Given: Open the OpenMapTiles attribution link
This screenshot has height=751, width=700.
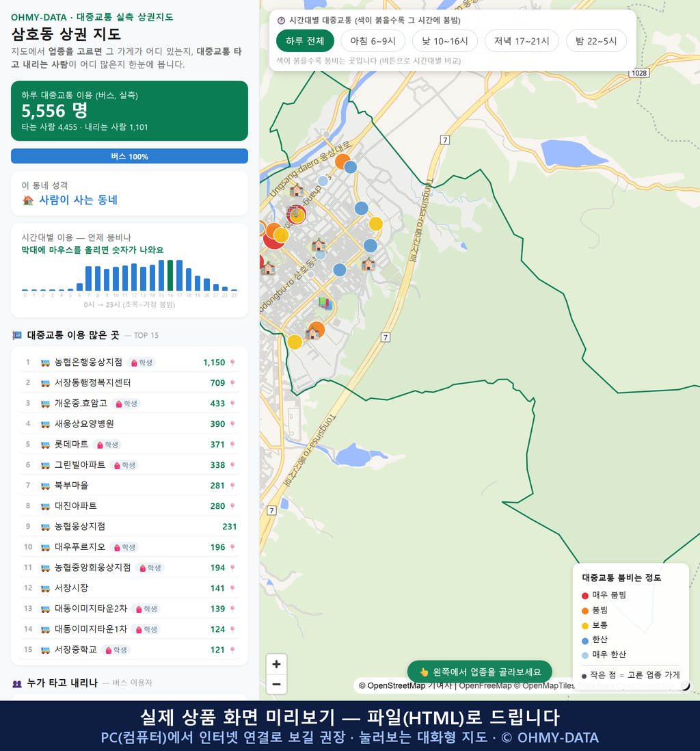Looking at the screenshot, I should tap(544, 685).
